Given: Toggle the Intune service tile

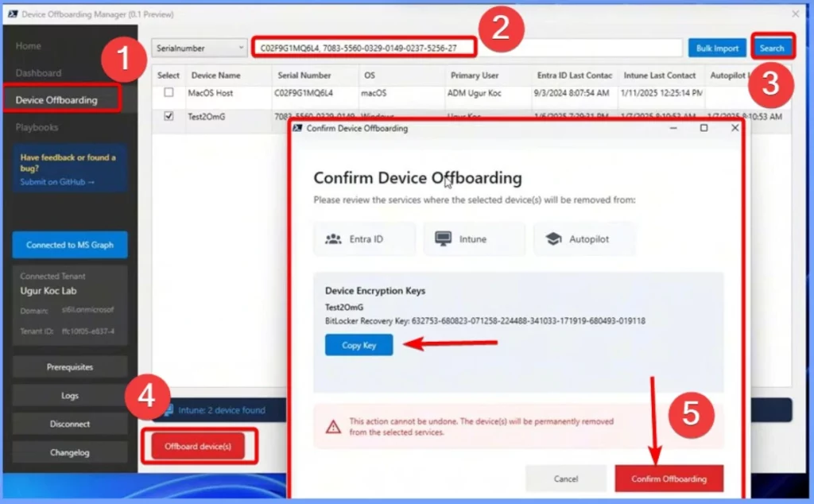Looking at the screenshot, I should pyautogui.click(x=474, y=238).
